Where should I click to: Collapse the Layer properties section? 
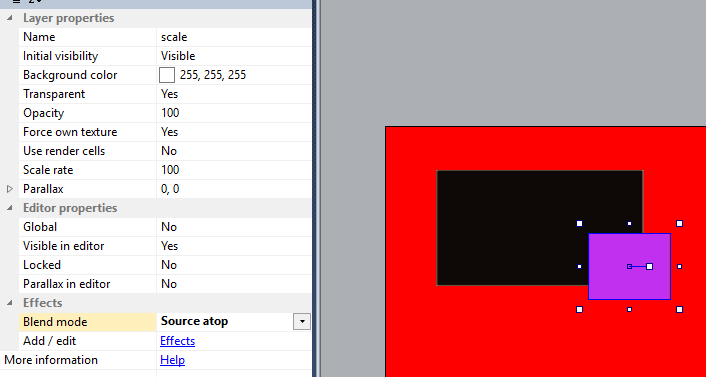[x=10, y=18]
